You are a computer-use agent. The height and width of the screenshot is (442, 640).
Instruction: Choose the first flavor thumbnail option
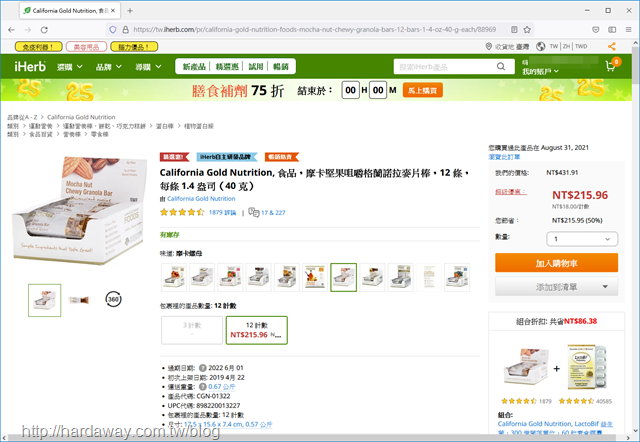174,278
